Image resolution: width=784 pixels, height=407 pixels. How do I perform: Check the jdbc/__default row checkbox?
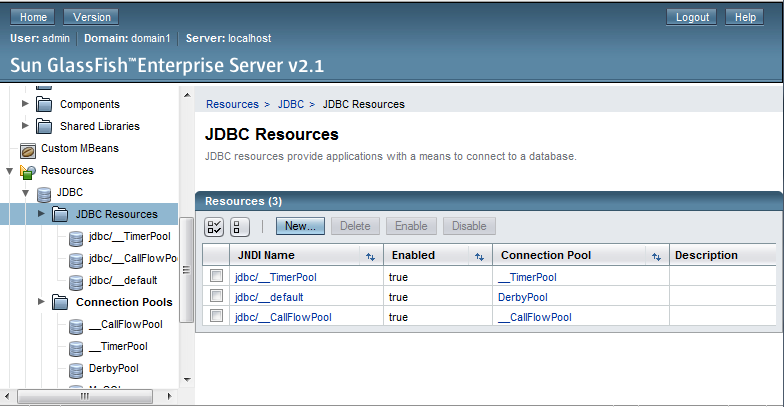tap(216, 296)
